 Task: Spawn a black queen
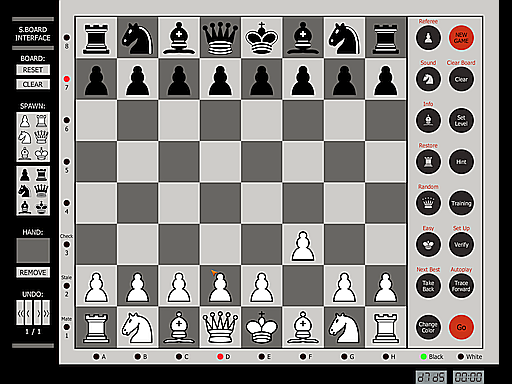coord(41,191)
